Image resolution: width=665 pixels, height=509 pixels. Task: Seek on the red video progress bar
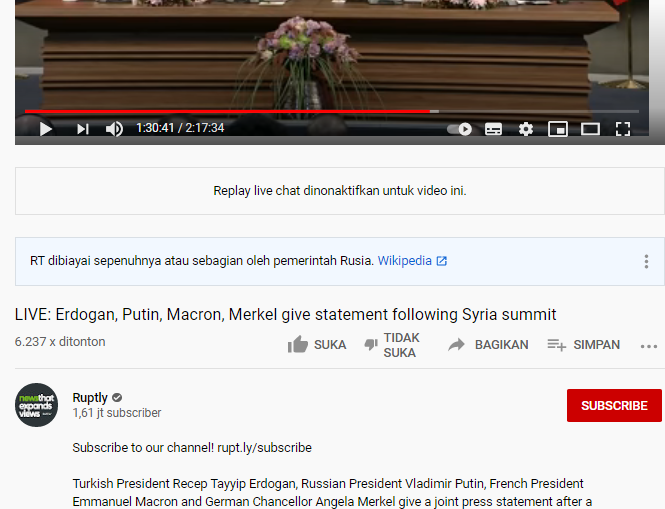[x=332, y=112]
